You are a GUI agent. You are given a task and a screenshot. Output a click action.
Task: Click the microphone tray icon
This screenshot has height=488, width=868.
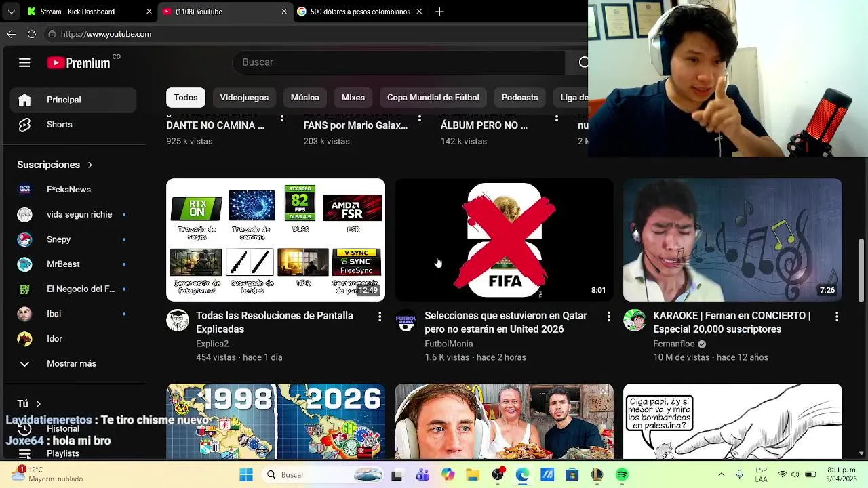739,475
